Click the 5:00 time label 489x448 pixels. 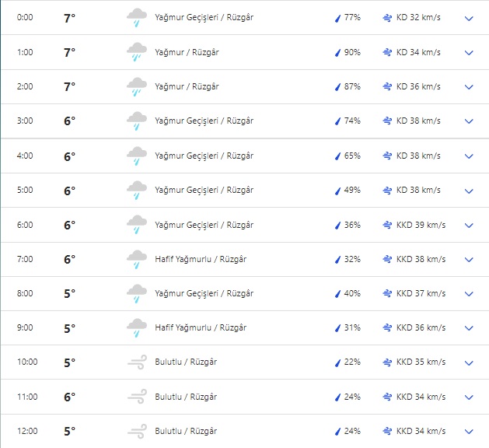(x=26, y=191)
